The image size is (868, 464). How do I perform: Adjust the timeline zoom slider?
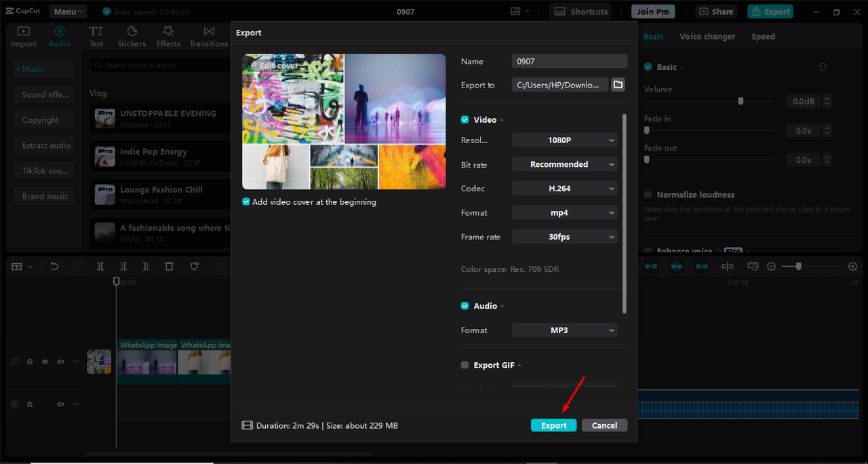799,267
